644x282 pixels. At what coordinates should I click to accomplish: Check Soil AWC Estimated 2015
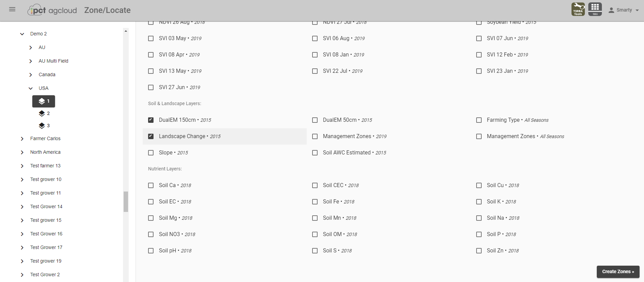pos(315,153)
